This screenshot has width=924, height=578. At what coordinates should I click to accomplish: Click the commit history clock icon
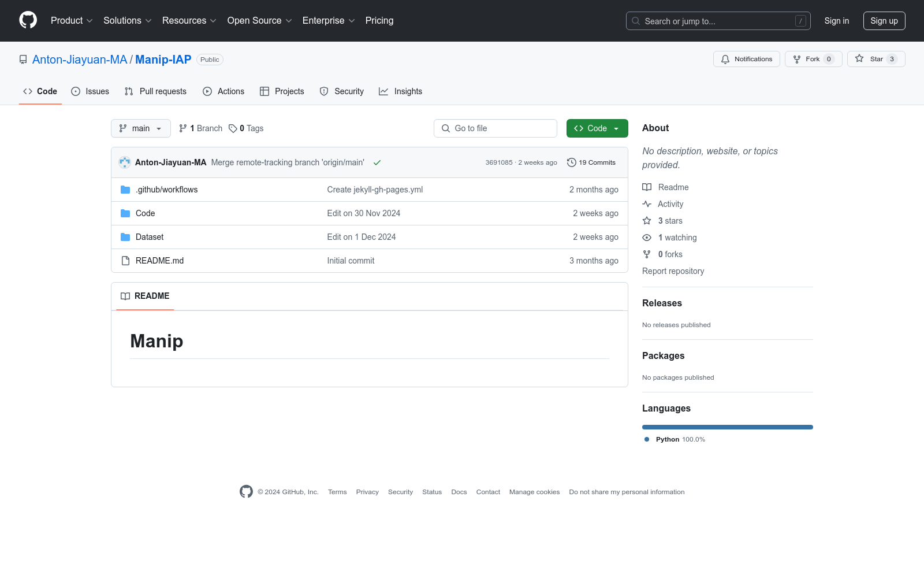click(572, 162)
